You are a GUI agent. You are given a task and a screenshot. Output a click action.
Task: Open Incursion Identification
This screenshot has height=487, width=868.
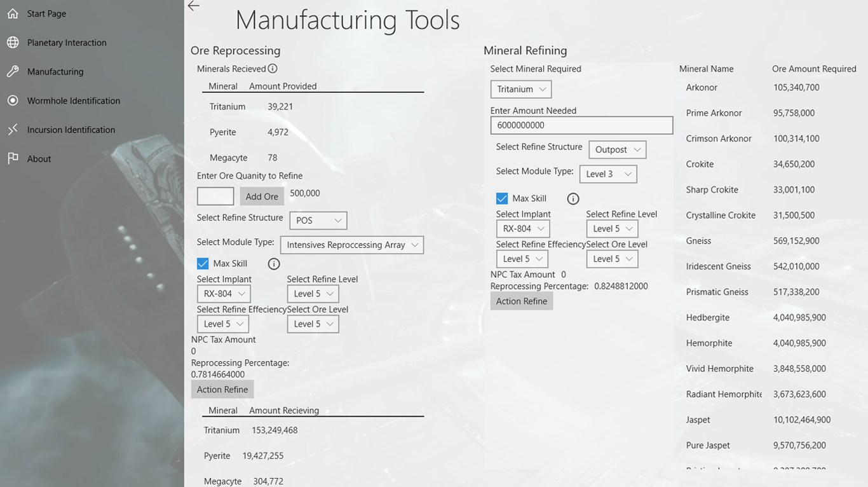tap(71, 130)
